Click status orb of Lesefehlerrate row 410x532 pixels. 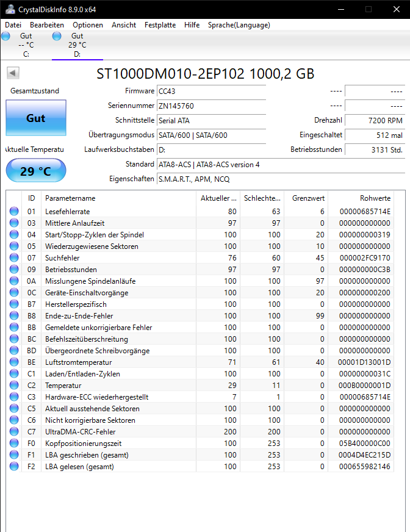pyautogui.click(x=14, y=211)
